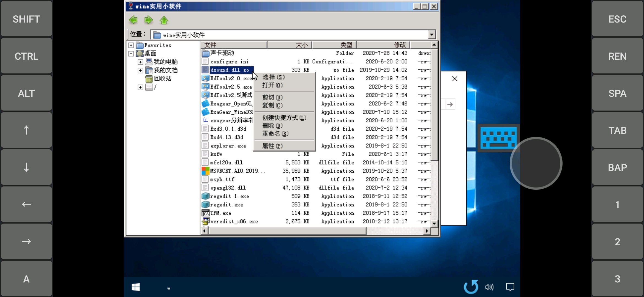Go up one folder level
The width and height of the screenshot is (644, 297).
(164, 20)
